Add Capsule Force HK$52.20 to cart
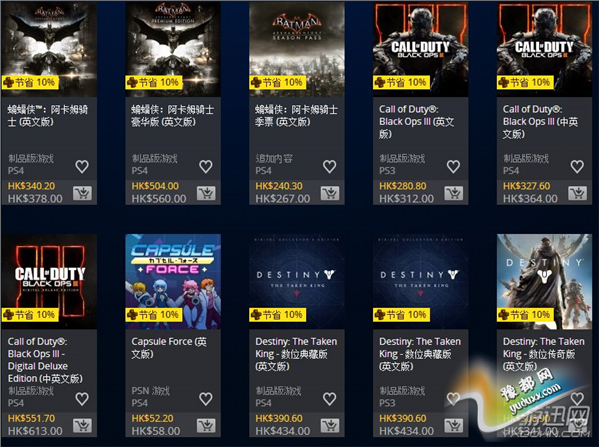599x447 pixels. pyautogui.click(x=206, y=425)
